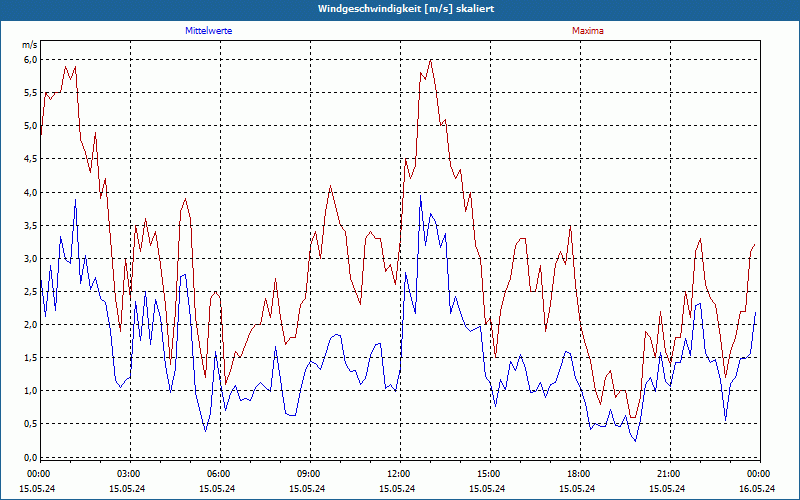This screenshot has width=800, height=500.
Task: Click the '3,0' y-axis value
Action: pyautogui.click(x=30, y=259)
